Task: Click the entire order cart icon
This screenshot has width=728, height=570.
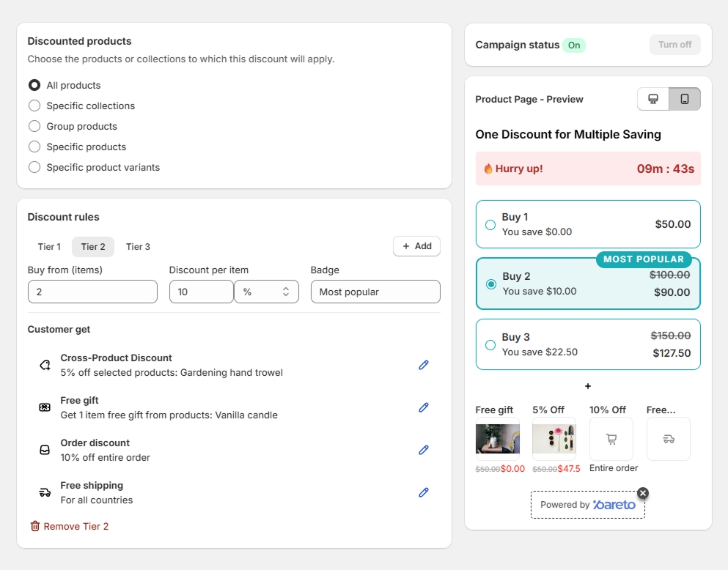Action: point(611,439)
